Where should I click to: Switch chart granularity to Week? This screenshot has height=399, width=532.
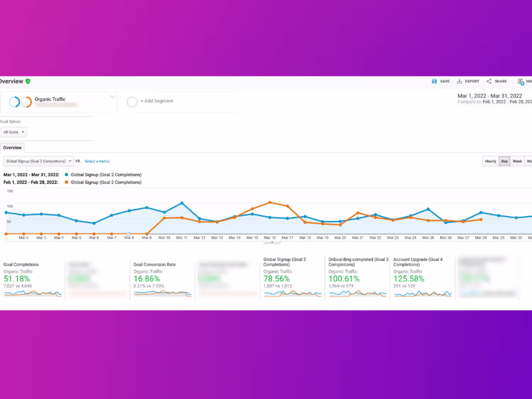(x=517, y=161)
